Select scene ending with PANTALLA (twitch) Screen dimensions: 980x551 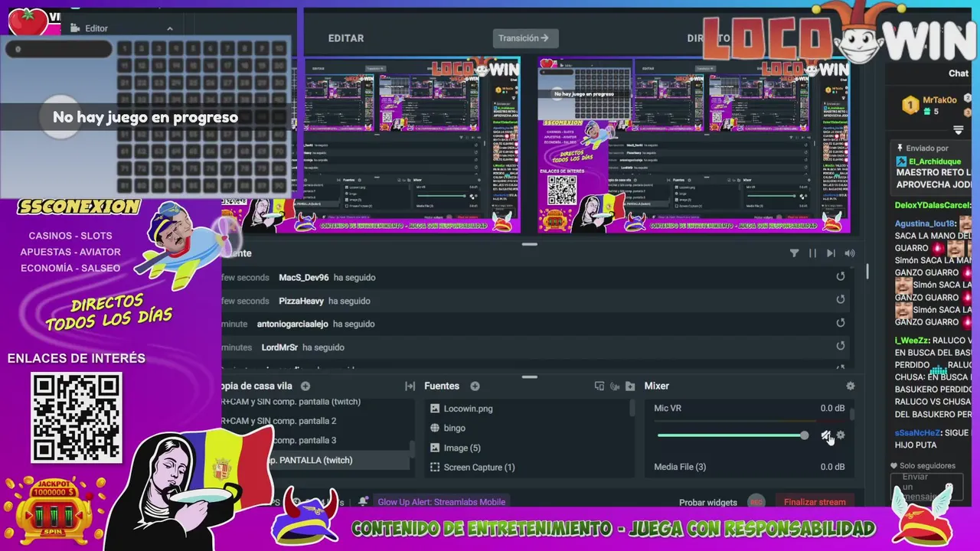click(315, 460)
